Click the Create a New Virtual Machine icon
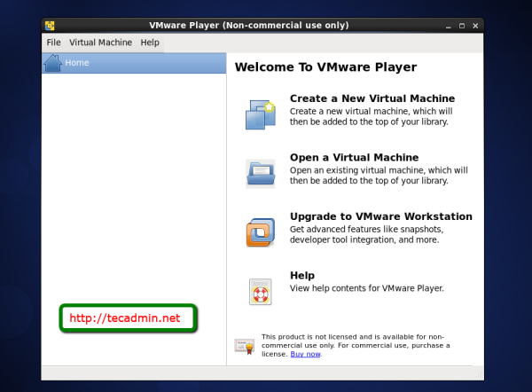The width and height of the screenshot is (532, 392). tap(260, 114)
